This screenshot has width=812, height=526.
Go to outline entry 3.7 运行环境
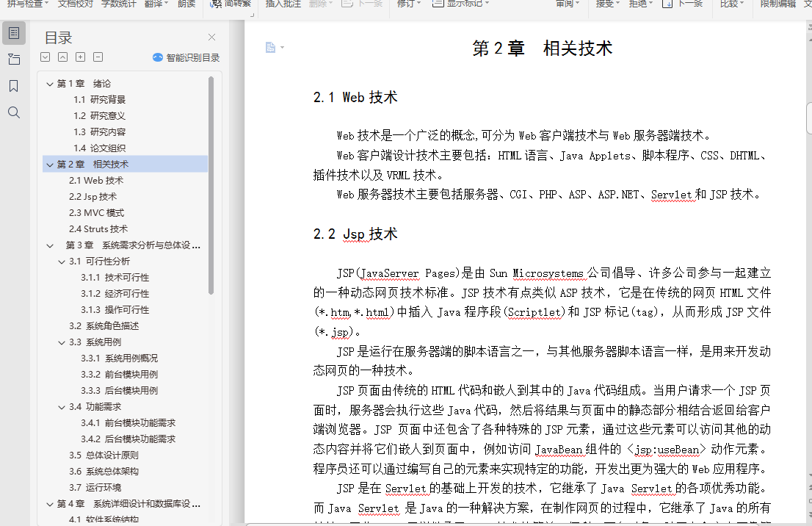tap(95, 487)
